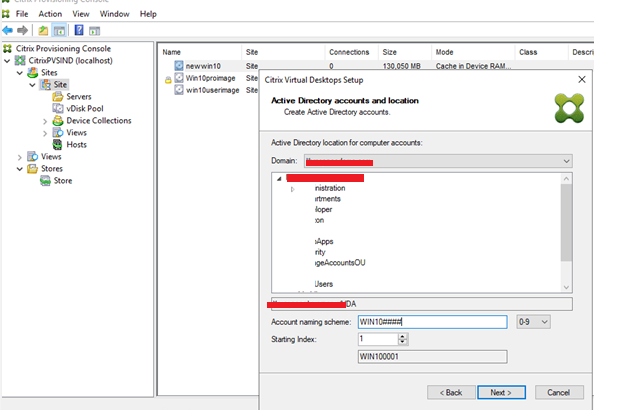Open the Action menu

[50, 14]
